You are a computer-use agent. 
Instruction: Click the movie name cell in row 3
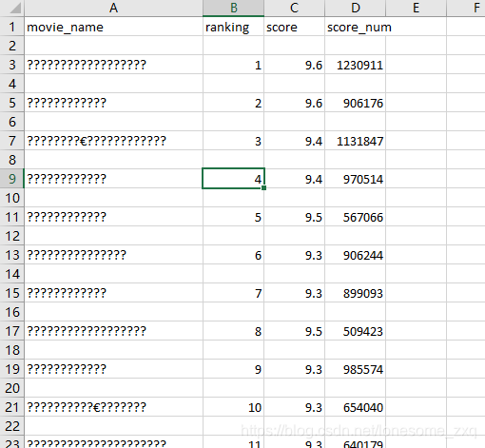click(113, 65)
